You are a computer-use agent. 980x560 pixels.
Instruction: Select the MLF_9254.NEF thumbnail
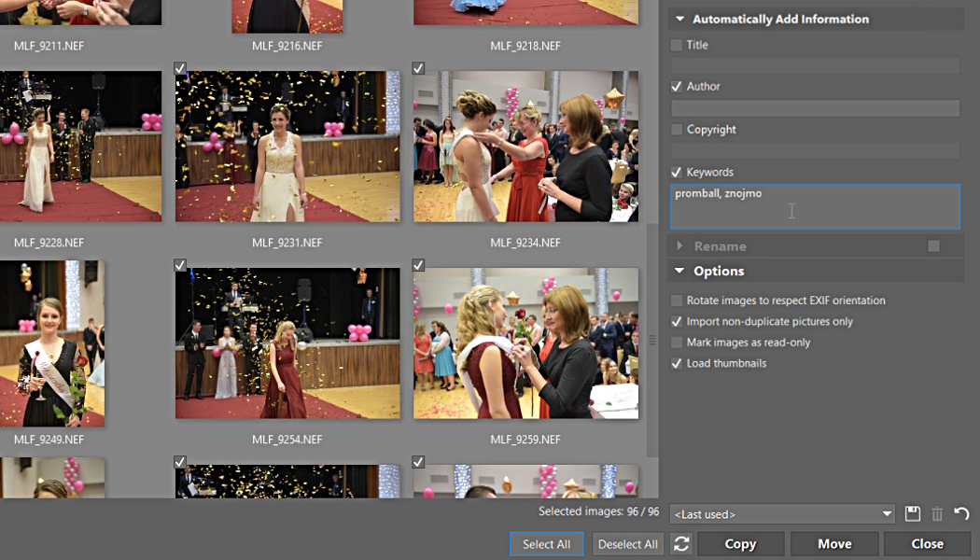287,343
